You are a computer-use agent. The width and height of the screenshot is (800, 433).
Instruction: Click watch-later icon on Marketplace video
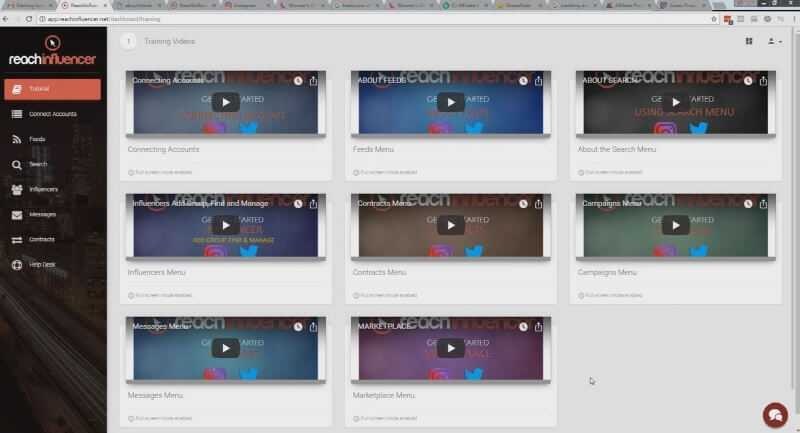(523, 326)
